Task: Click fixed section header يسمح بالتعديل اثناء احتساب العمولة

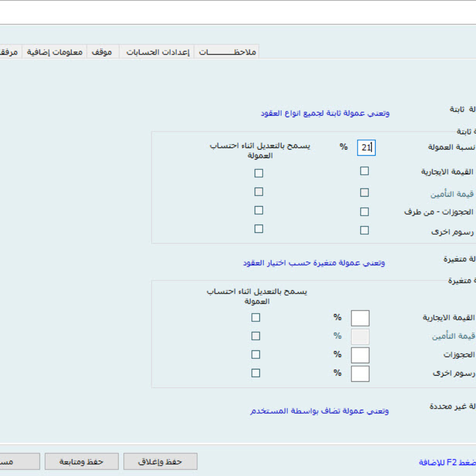Action: tap(260, 150)
